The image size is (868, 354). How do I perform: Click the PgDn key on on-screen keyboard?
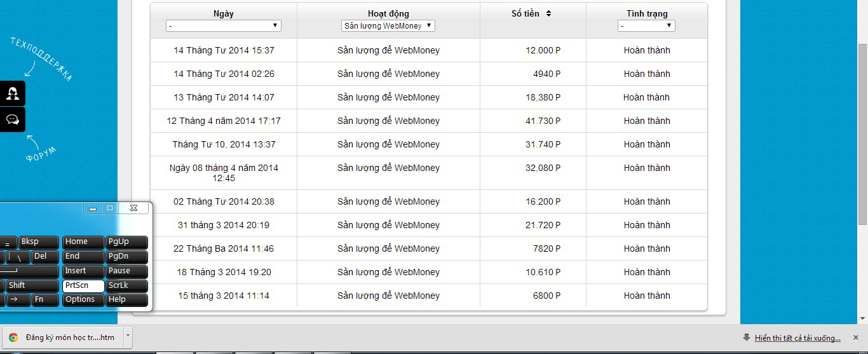tap(126, 257)
